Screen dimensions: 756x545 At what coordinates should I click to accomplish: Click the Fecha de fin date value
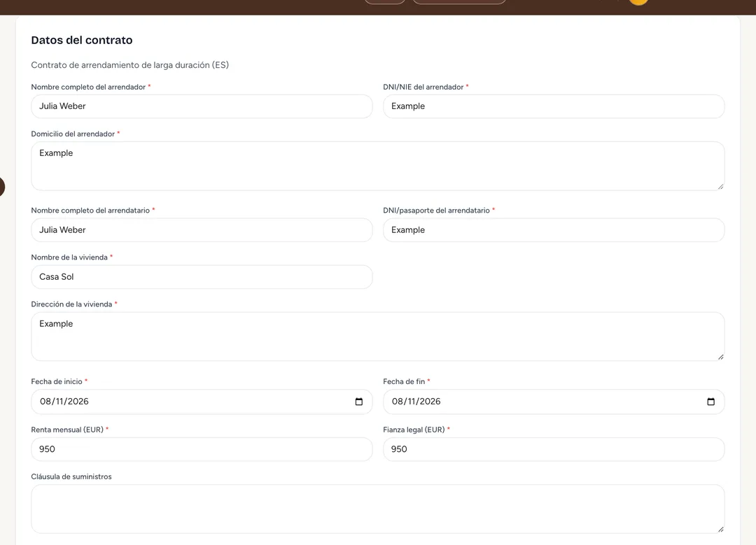(x=416, y=402)
